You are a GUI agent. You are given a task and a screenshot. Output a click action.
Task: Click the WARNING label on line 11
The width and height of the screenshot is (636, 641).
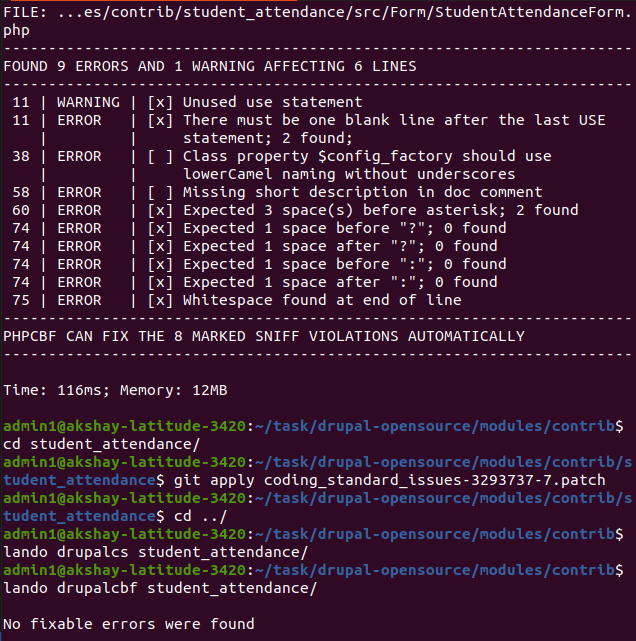click(88, 102)
